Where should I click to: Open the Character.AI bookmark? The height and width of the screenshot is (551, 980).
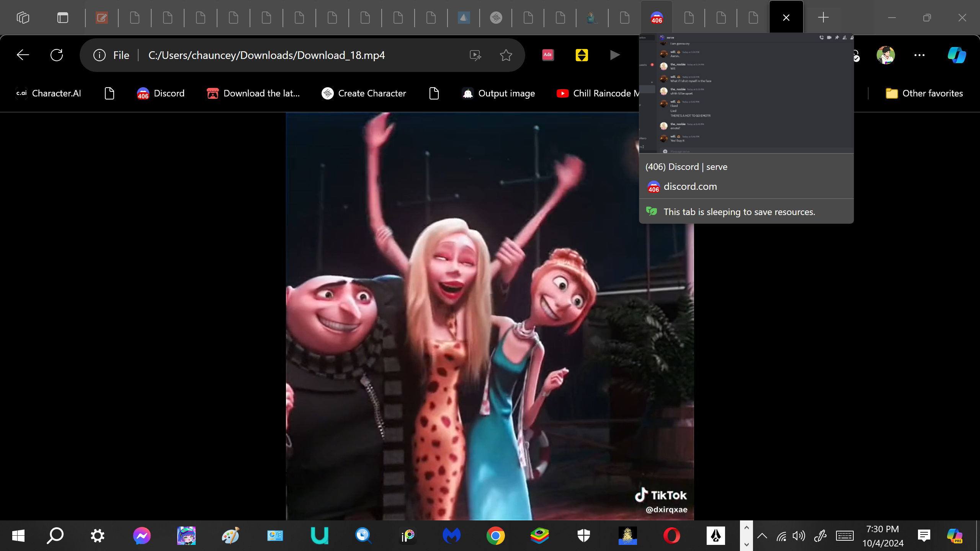pos(48,93)
